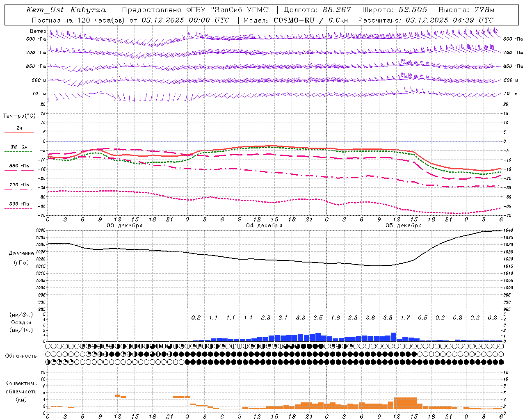Screen dimensions: 525x420
Task: Click the 3-hour precipitation value '3.1'
Action: pos(283,317)
